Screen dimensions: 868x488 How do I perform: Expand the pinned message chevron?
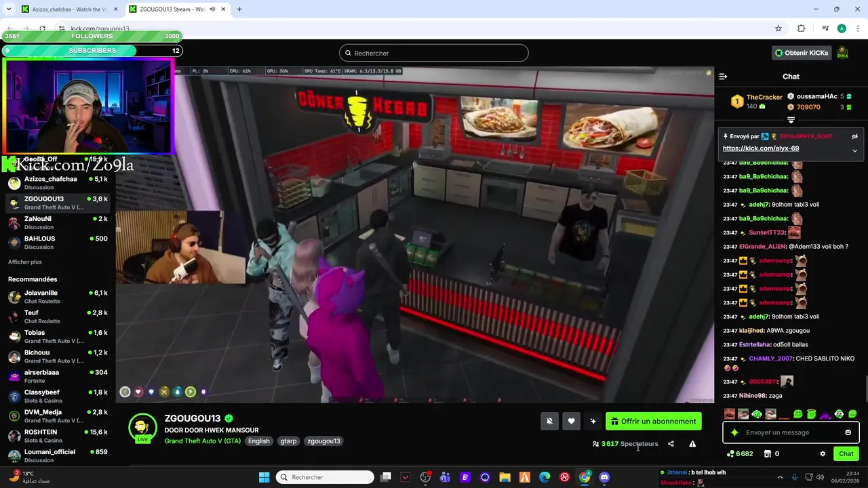point(854,150)
